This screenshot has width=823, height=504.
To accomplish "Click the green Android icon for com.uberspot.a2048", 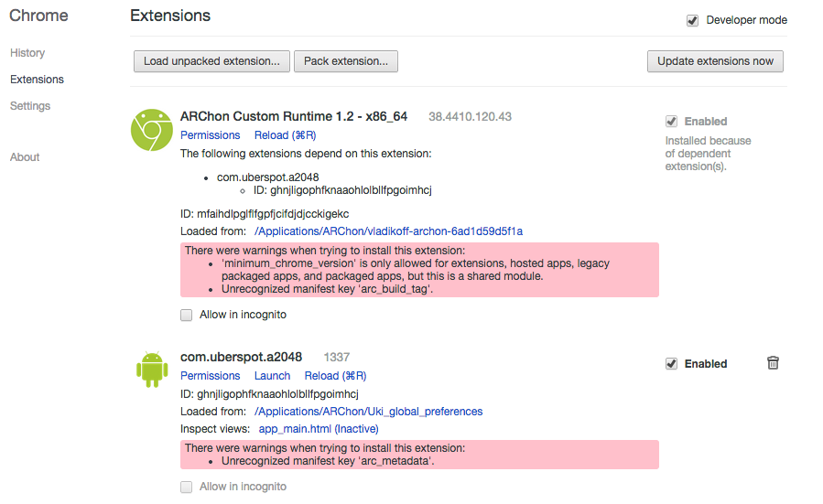I will [x=152, y=368].
